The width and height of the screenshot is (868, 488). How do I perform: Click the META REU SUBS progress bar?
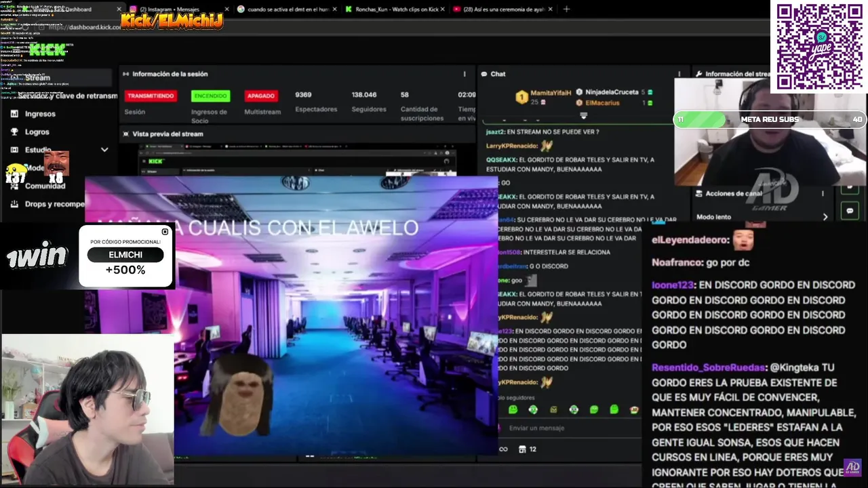point(770,119)
